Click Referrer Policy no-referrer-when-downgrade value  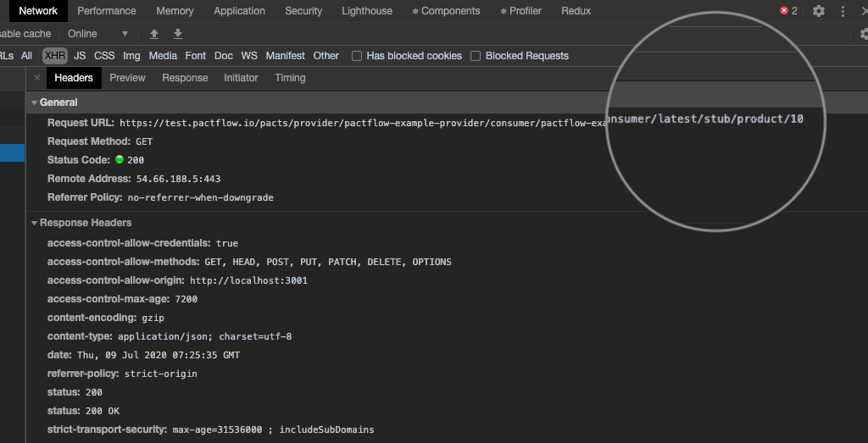[200, 197]
